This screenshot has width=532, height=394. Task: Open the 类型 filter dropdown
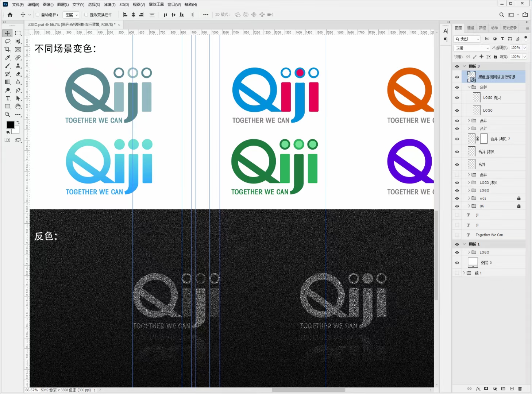pyautogui.click(x=467, y=39)
